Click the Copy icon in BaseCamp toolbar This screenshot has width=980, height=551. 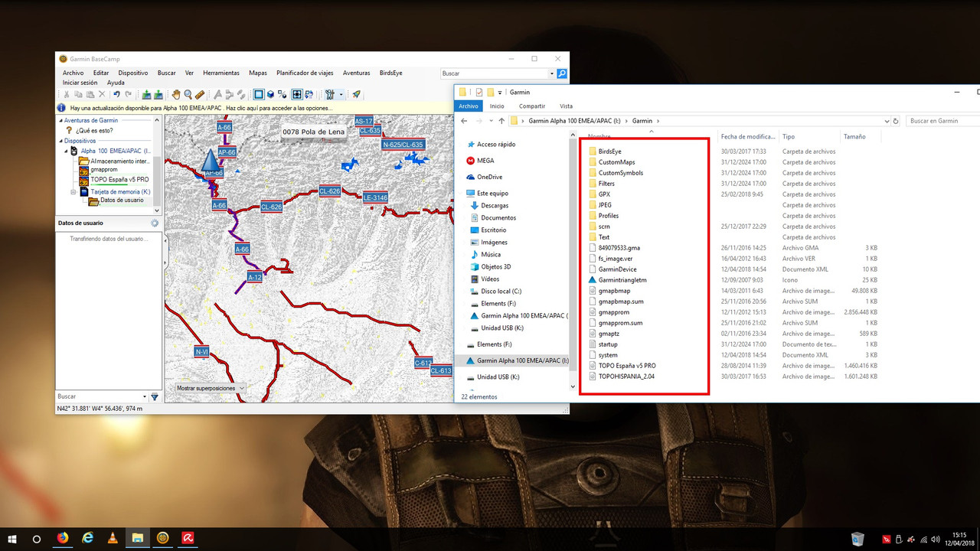pyautogui.click(x=78, y=94)
